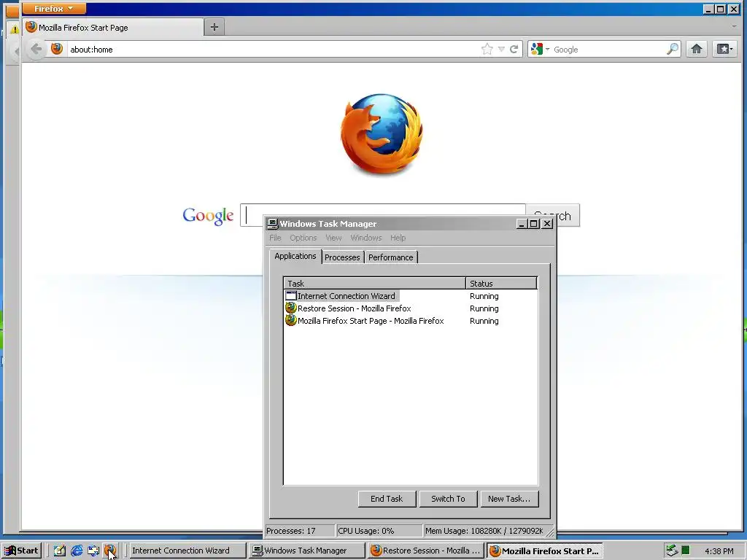The width and height of the screenshot is (747, 560).
Task: Click the large Firefox logo on start page
Action: pyautogui.click(x=382, y=134)
